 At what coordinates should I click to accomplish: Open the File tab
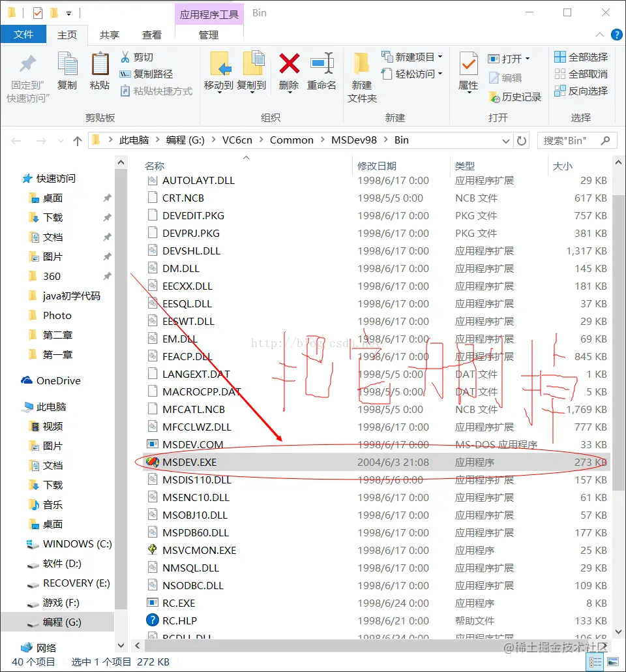(x=23, y=35)
